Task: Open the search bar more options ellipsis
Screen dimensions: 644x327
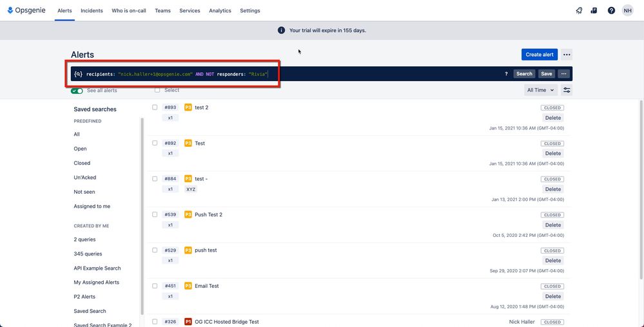Action: point(563,74)
